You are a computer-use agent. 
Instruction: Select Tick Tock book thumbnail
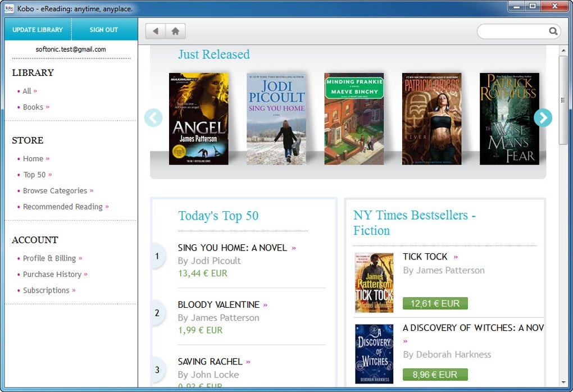(x=374, y=282)
